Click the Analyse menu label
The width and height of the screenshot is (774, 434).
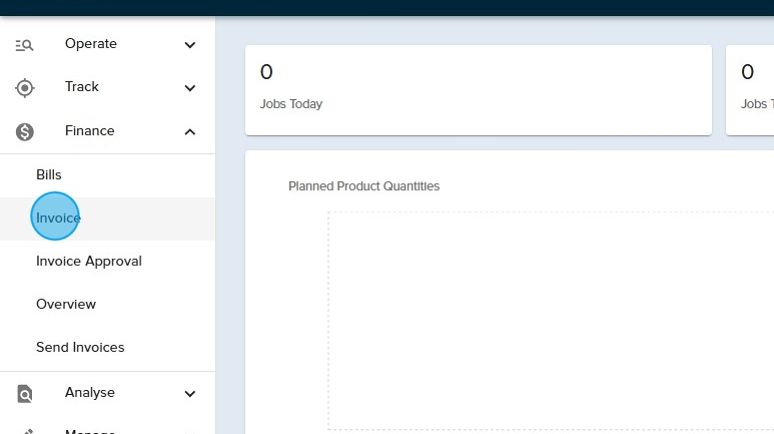(x=90, y=393)
